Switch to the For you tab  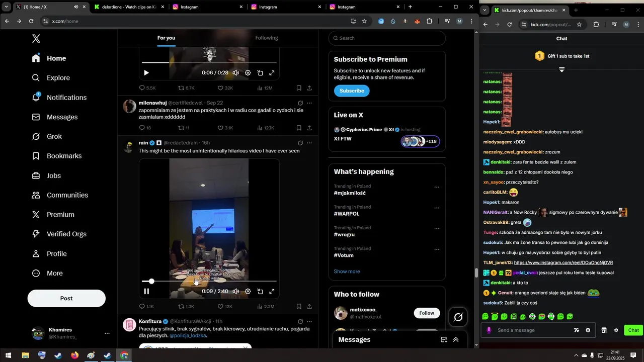pos(166,38)
